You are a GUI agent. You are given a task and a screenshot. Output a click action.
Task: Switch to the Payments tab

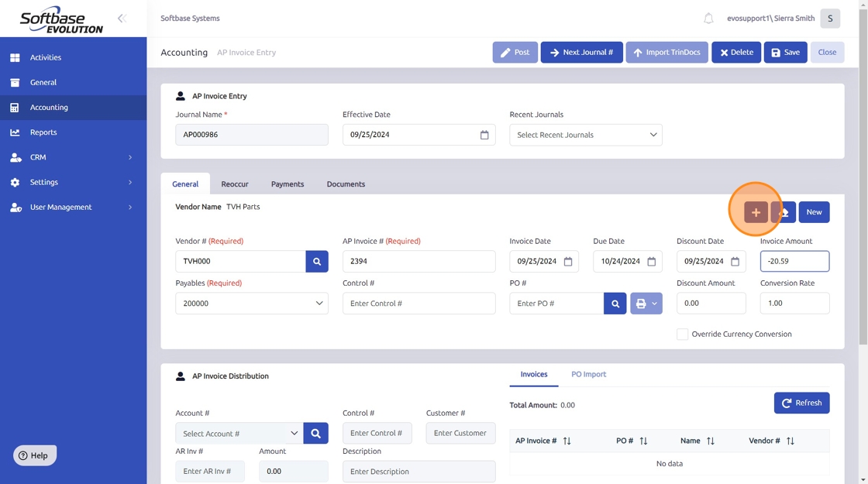pyautogui.click(x=288, y=184)
